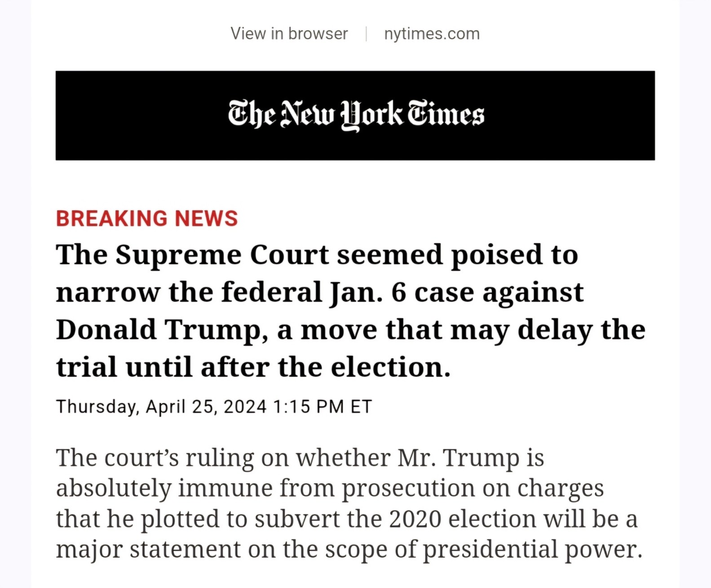Click the words Donald Trump in the headline
The image size is (711, 588).
coord(159,330)
